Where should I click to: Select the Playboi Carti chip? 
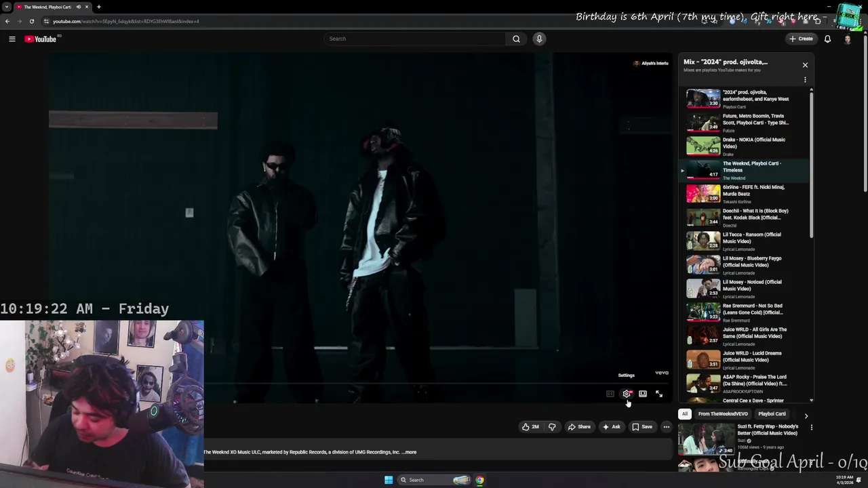[772, 414]
